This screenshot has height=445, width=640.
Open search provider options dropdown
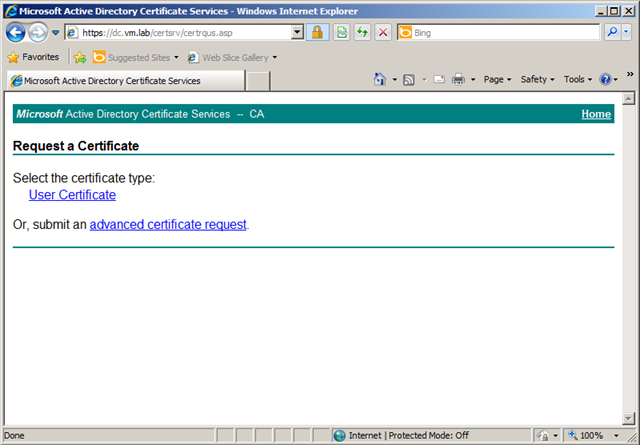(626, 33)
